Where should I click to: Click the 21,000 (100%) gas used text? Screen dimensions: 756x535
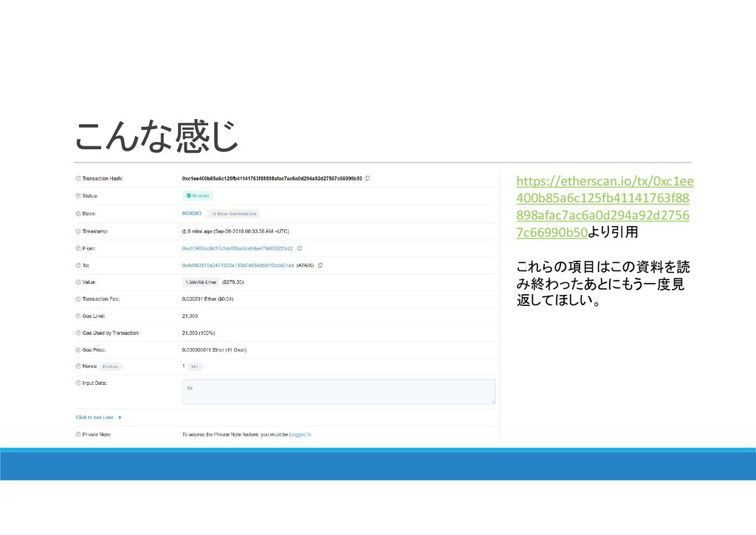click(x=199, y=333)
